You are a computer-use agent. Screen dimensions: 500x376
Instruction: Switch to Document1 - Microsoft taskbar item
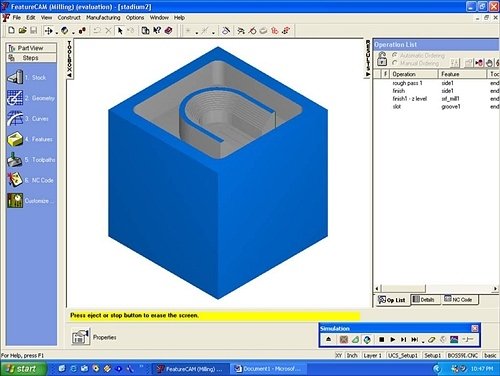269,369
